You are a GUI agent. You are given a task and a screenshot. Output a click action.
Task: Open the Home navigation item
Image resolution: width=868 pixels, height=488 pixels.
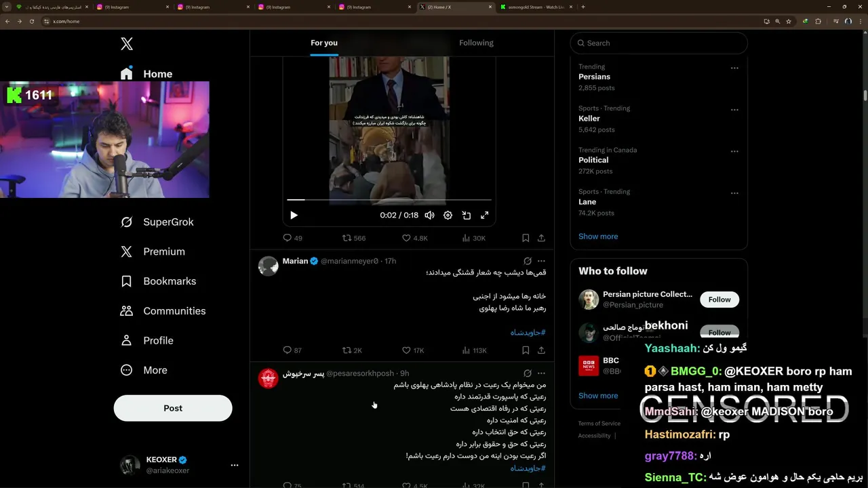click(146, 73)
